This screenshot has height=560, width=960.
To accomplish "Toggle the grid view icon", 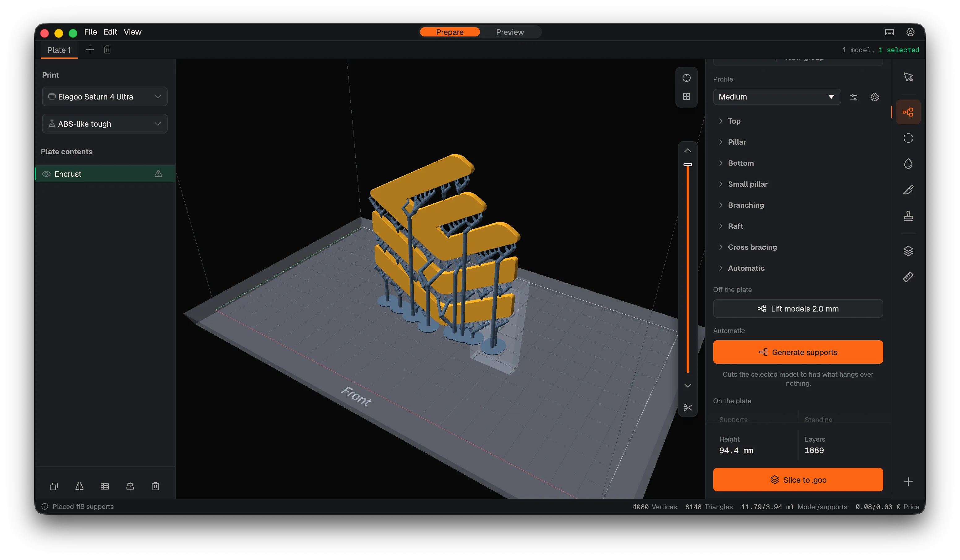I will [x=687, y=97].
